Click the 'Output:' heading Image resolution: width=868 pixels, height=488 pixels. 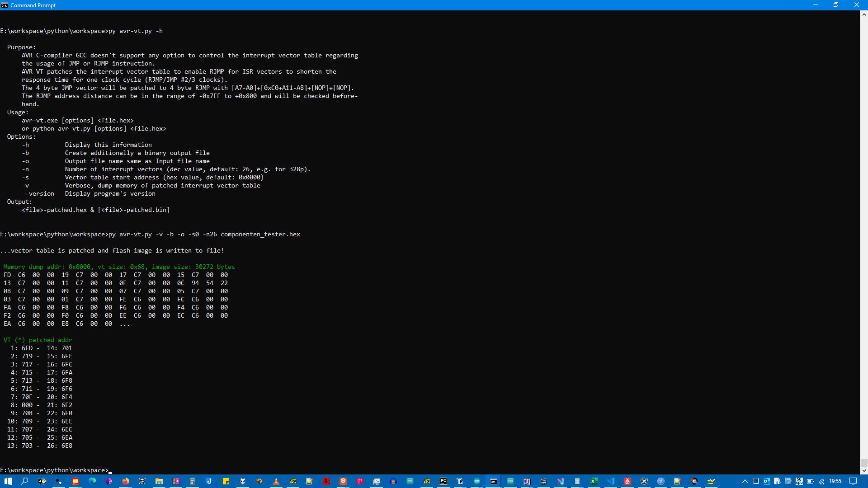pos(19,202)
